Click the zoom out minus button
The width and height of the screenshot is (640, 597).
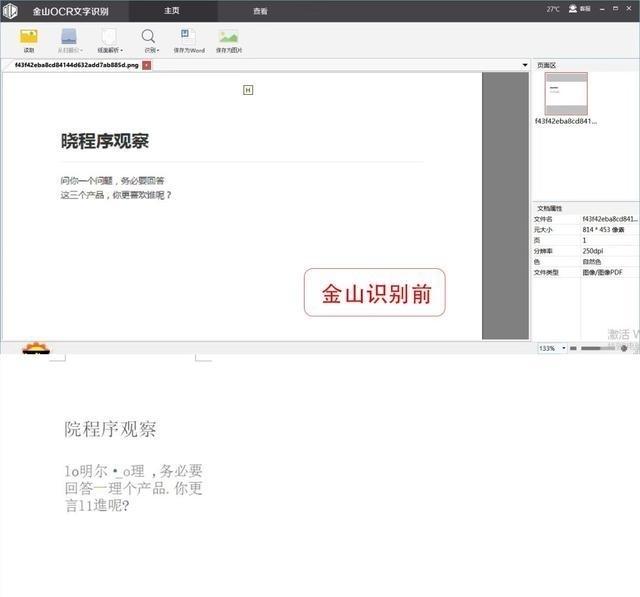[573, 348]
